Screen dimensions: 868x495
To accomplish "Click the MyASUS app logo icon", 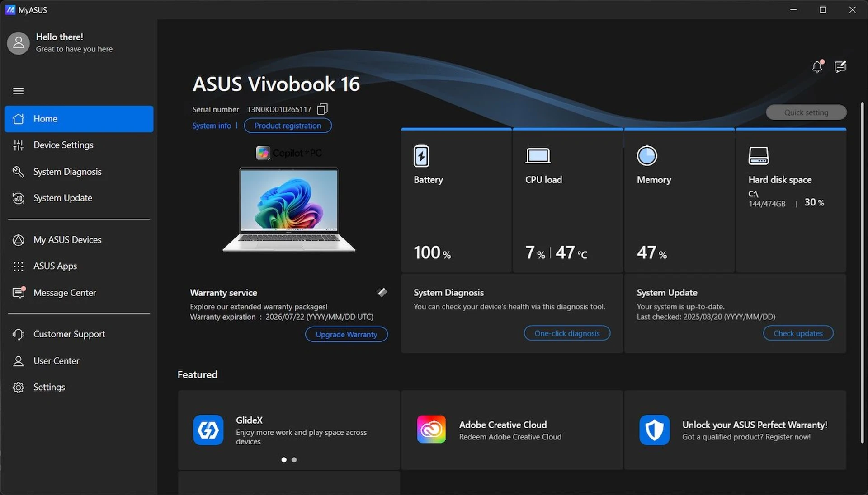I will (10, 9).
